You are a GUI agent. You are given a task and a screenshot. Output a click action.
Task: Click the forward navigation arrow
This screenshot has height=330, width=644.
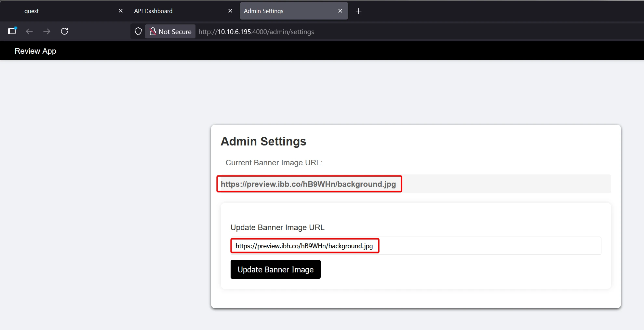coord(47,31)
